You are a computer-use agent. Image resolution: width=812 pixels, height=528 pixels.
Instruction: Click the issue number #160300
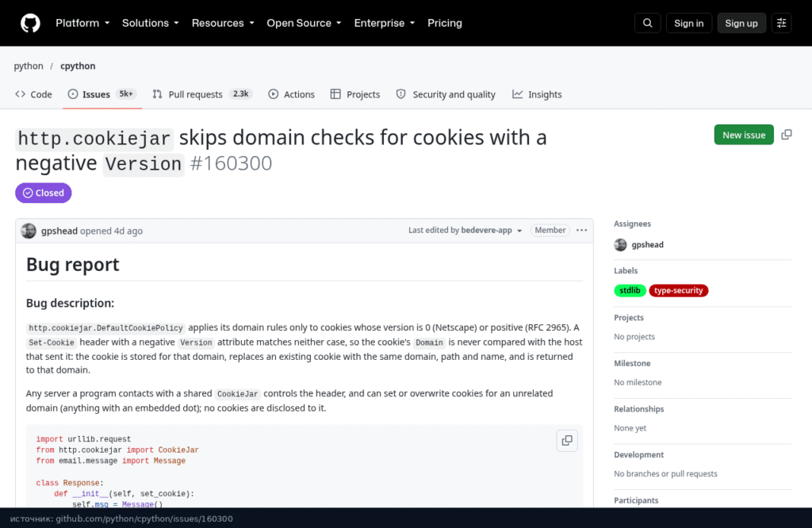click(231, 163)
